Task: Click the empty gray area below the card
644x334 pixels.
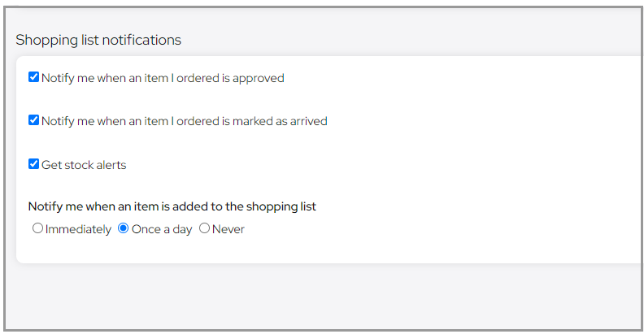Action: coord(325,297)
